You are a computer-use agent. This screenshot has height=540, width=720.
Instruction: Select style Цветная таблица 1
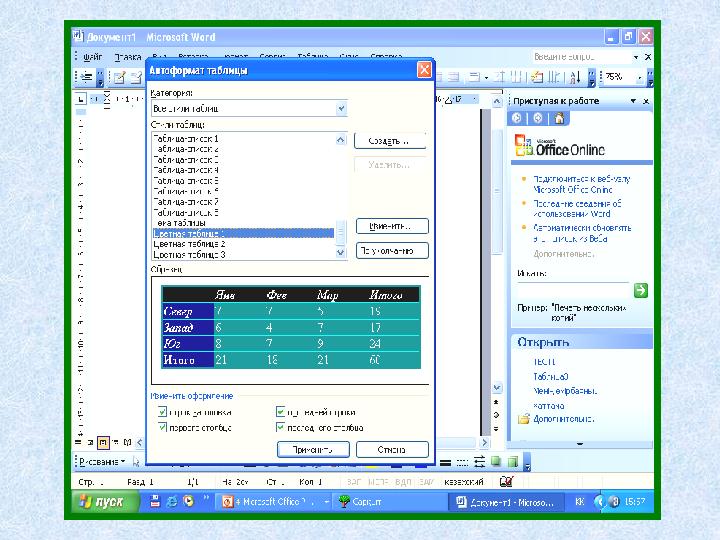coord(243,233)
